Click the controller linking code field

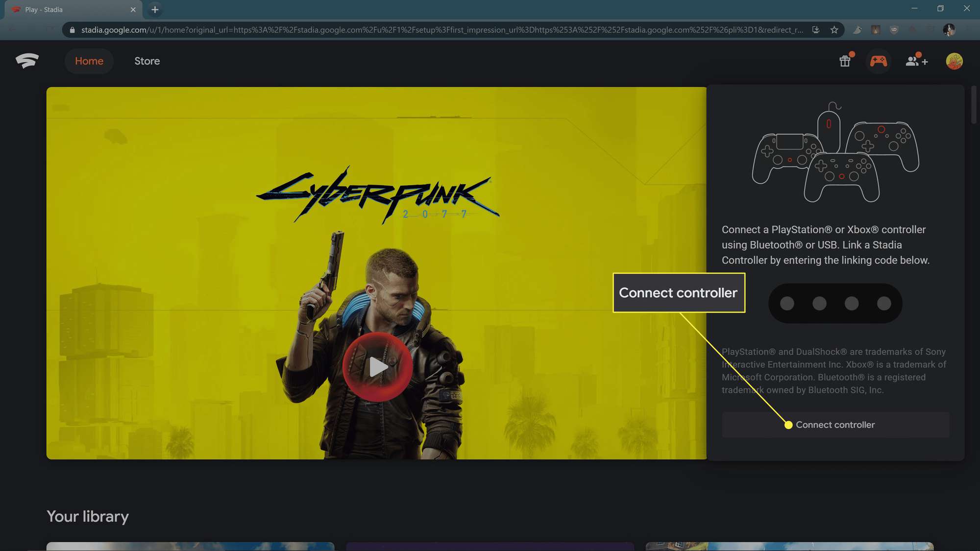click(x=835, y=303)
